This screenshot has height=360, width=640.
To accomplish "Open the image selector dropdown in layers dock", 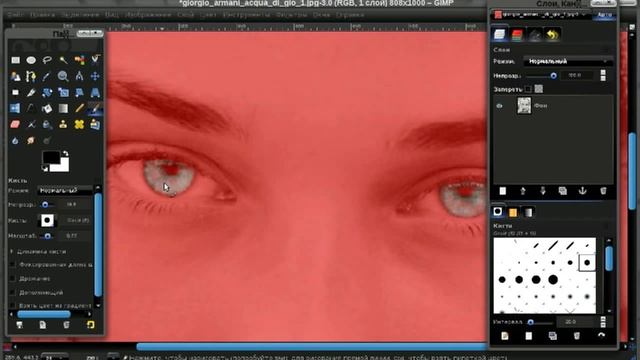I will (x=543, y=15).
